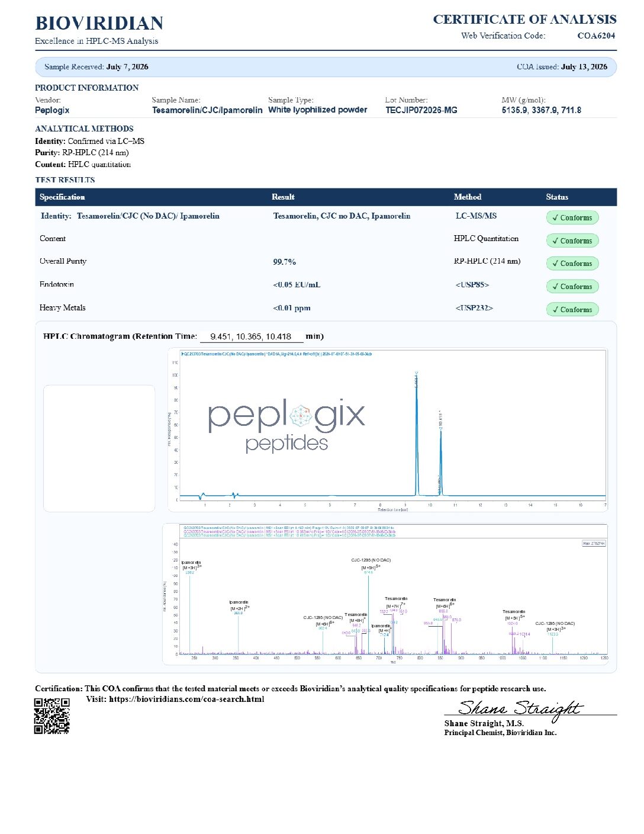Screen dimensions: 644x834
Task: Click the mass spectrum plot
Action: tap(385, 594)
